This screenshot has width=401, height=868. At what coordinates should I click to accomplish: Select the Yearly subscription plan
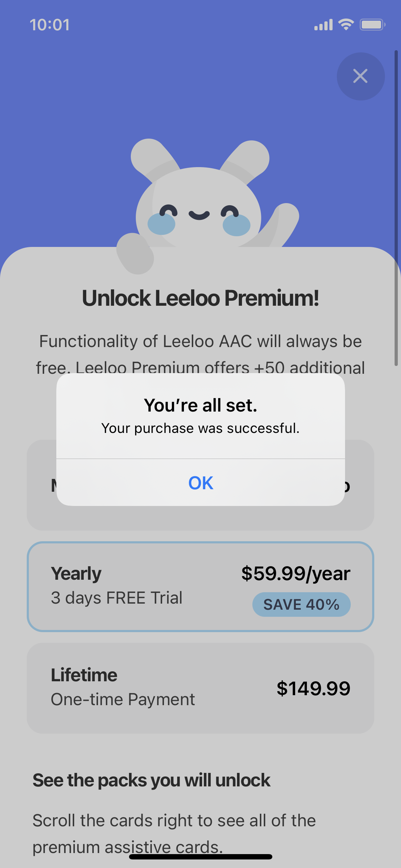click(x=200, y=587)
